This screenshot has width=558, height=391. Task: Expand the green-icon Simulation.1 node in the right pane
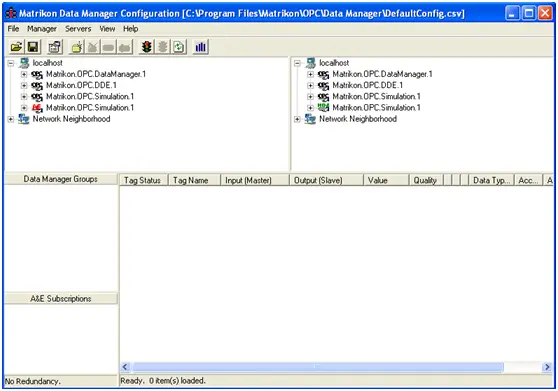310,107
